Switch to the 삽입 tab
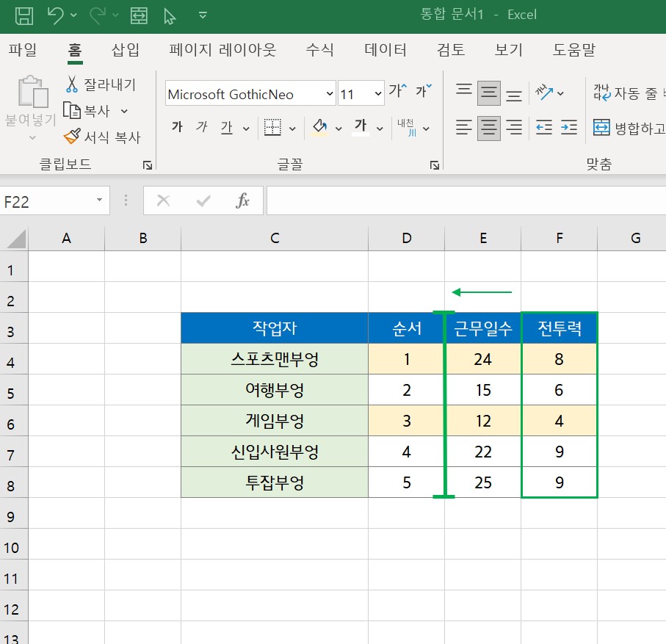Viewport: 666px width, 644px height. coord(126,49)
